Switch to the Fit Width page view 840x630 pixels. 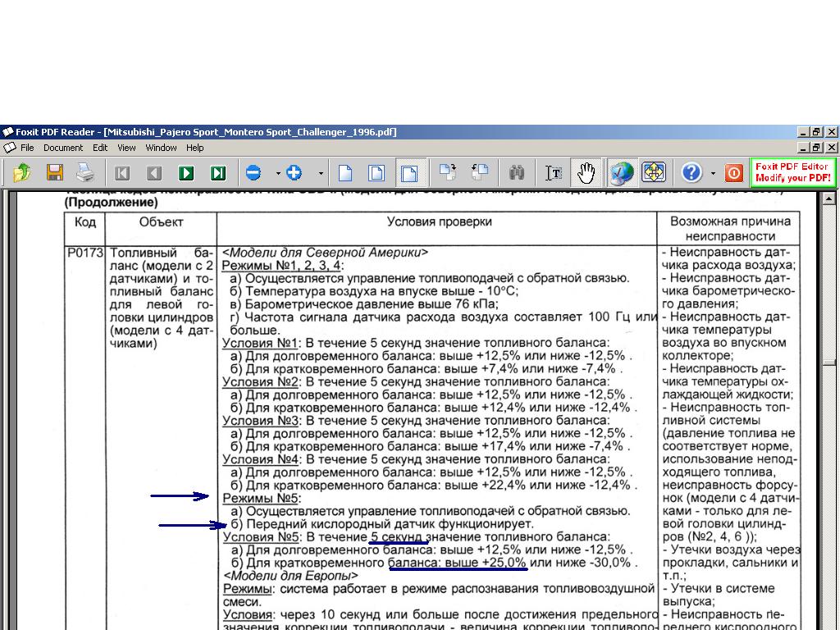(x=409, y=173)
